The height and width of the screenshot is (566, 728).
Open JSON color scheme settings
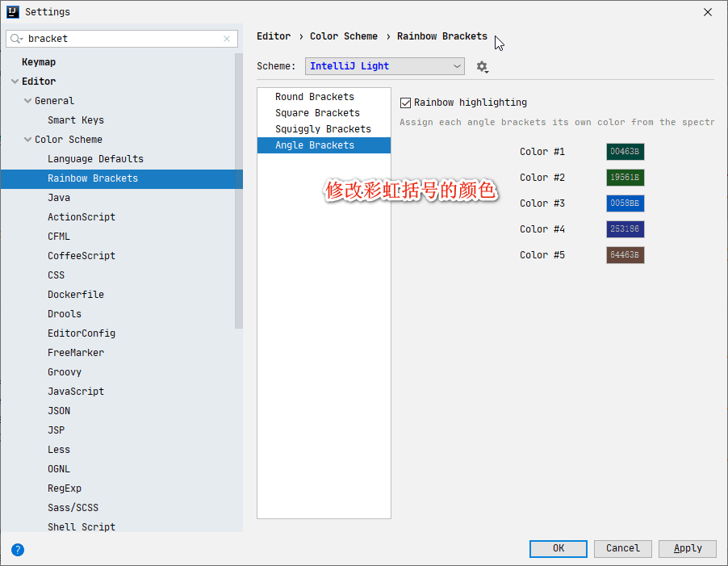click(59, 411)
